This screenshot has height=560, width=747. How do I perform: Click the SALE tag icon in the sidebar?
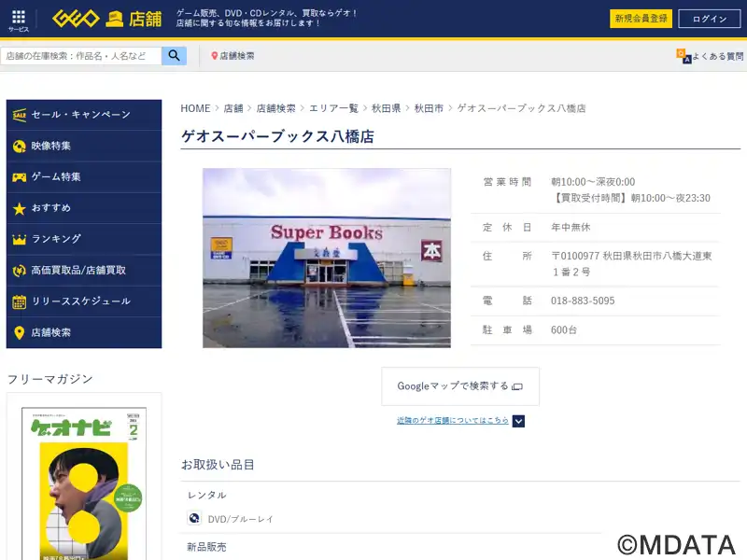point(19,115)
